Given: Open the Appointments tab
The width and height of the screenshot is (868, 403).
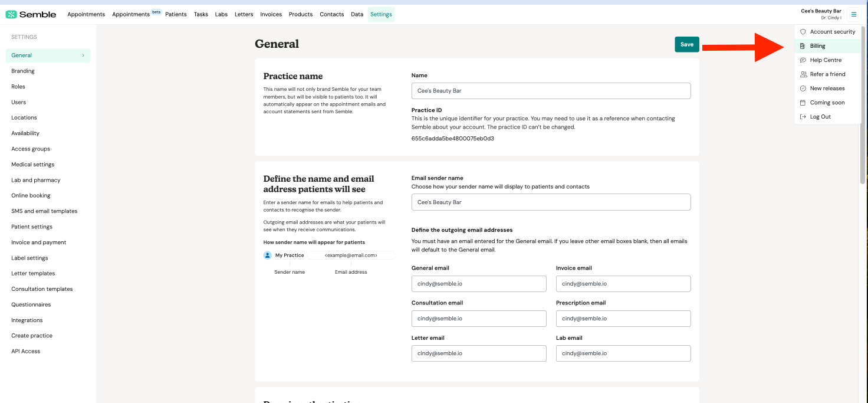Looking at the screenshot, I should (x=86, y=14).
